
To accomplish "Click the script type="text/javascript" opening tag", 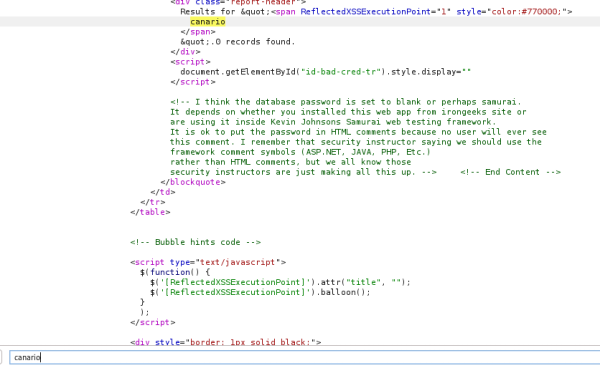I will (x=208, y=262).
